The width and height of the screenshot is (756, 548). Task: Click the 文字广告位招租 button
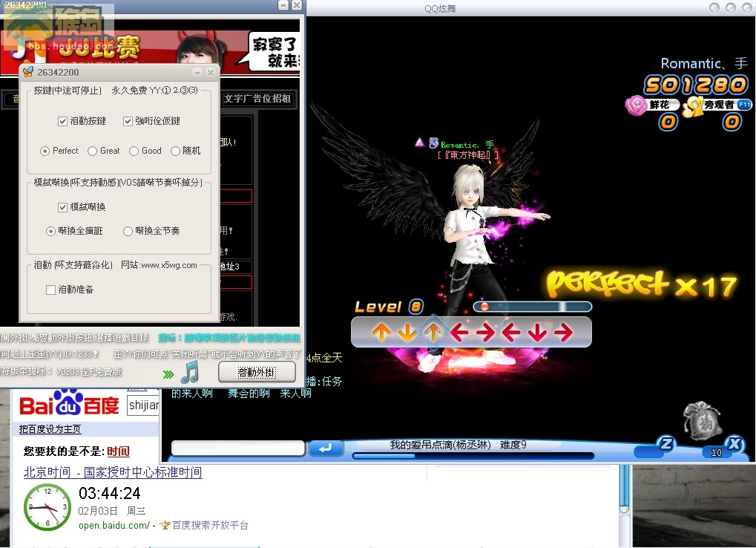pyautogui.click(x=257, y=99)
